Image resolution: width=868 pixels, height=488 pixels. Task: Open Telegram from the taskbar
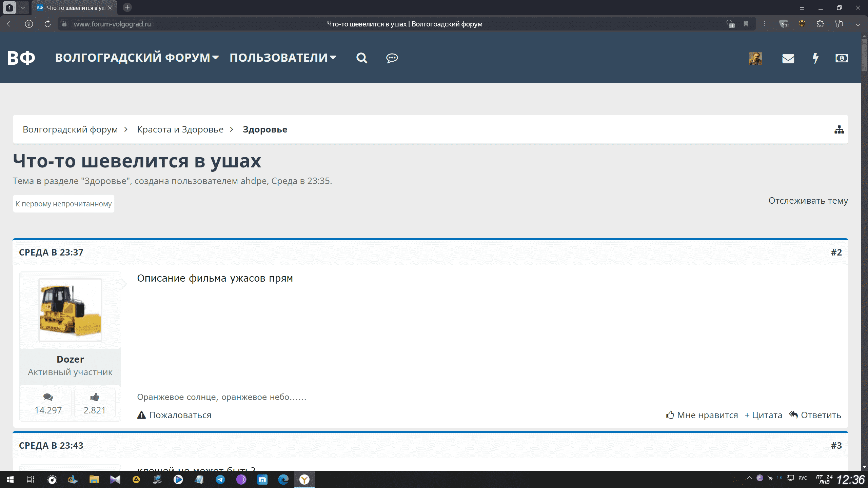coord(220,479)
